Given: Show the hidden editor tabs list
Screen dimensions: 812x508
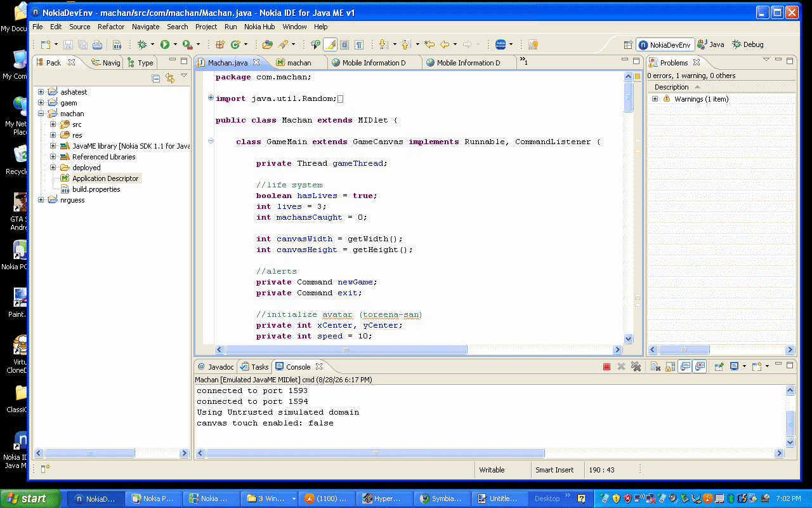Looking at the screenshot, I should (523, 62).
